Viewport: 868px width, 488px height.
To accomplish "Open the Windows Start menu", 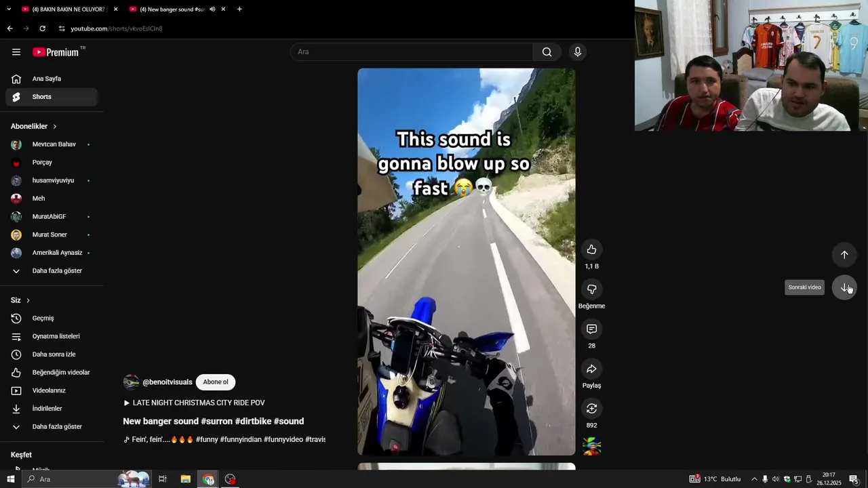I will (10, 479).
